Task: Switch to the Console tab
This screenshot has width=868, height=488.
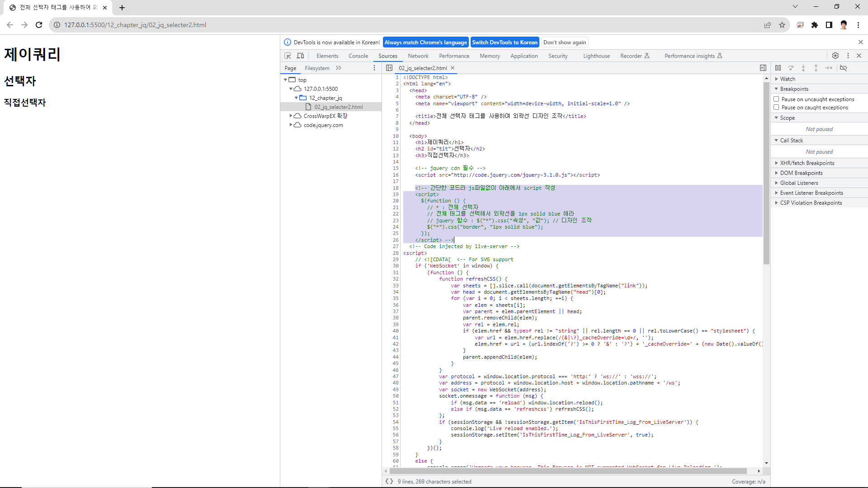Action: point(358,56)
